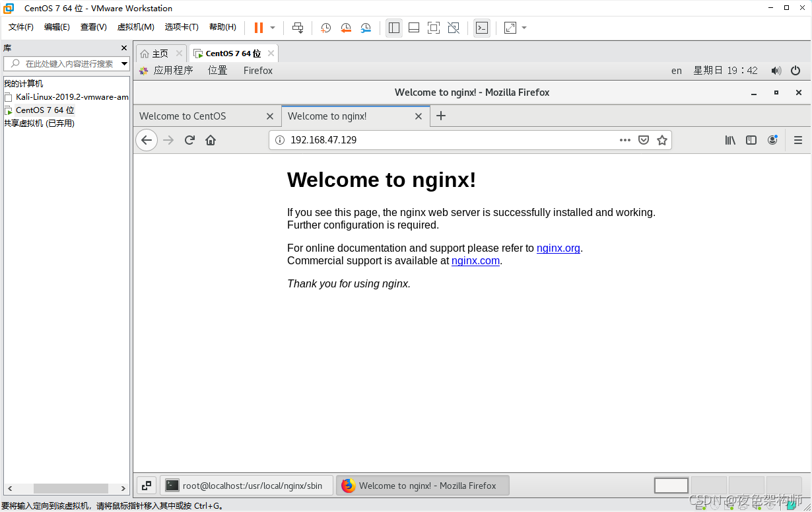
Task: Click the show desktop icon in taskbar
Action: [x=147, y=486]
